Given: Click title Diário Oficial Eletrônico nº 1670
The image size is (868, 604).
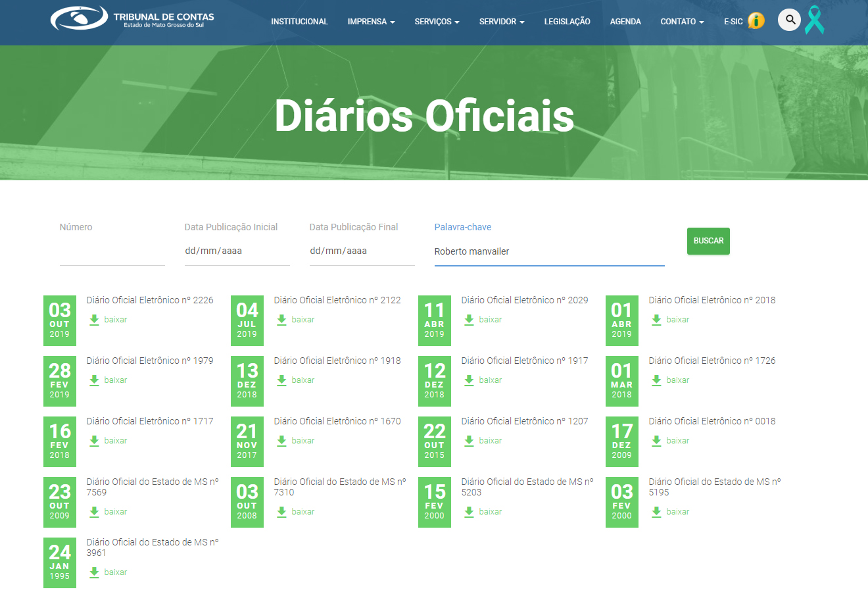Looking at the screenshot, I should coord(337,421).
